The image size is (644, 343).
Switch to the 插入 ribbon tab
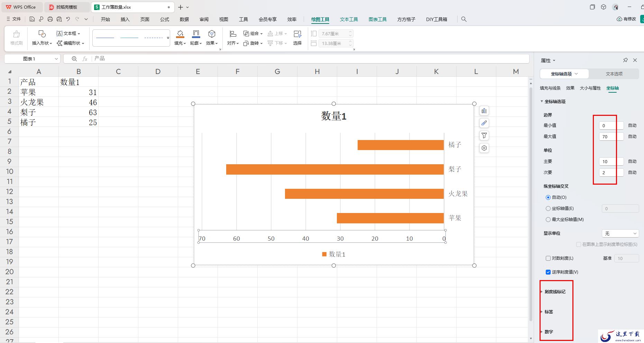pyautogui.click(x=125, y=19)
